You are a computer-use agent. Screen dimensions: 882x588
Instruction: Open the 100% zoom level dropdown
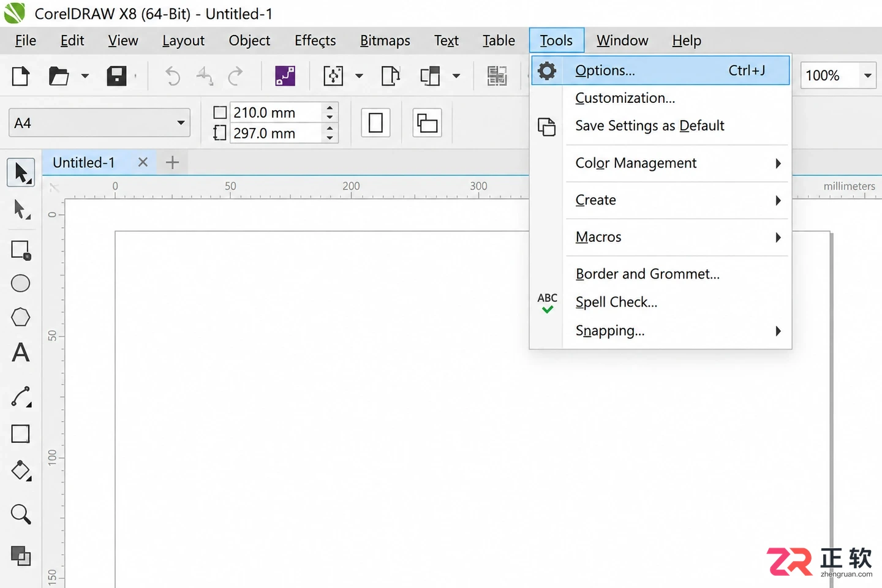[868, 76]
